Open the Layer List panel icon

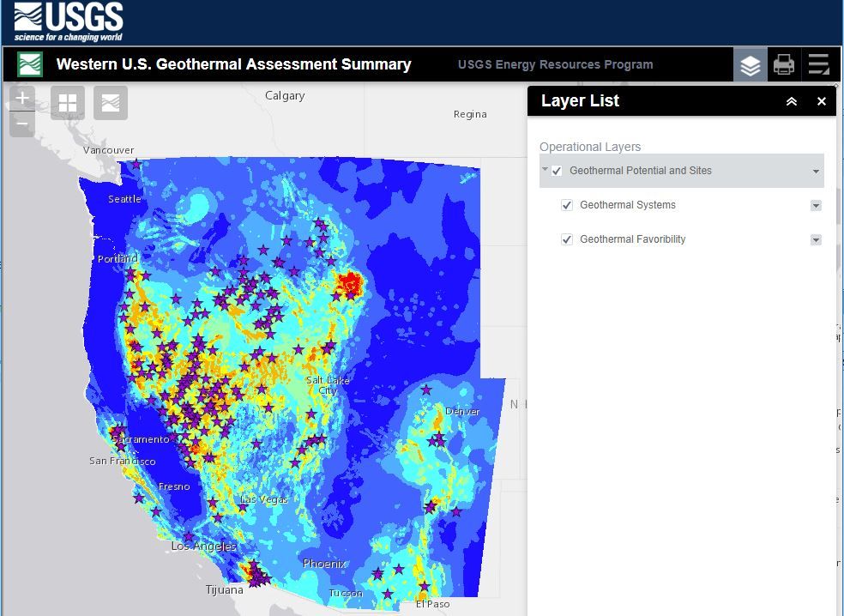[750, 63]
